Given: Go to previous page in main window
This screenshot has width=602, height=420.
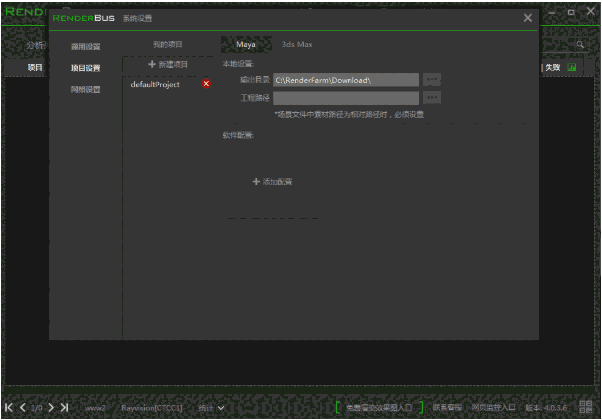Looking at the screenshot, I should [x=23, y=407].
